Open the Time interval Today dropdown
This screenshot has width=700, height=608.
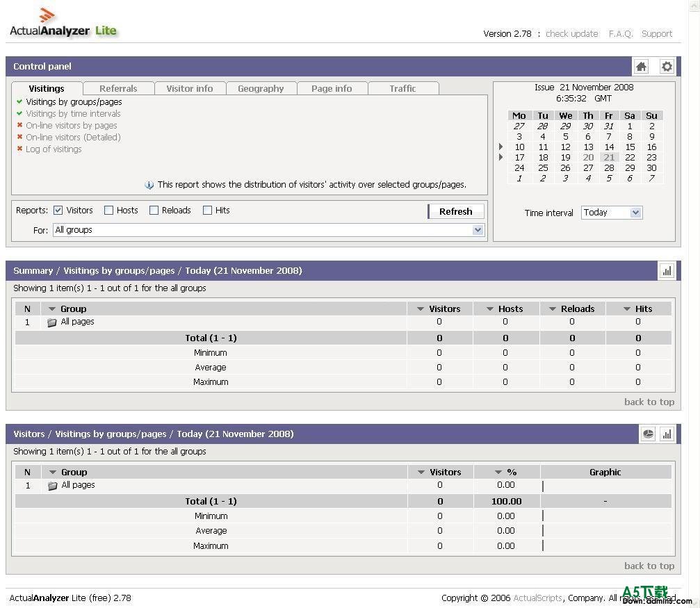pos(612,213)
